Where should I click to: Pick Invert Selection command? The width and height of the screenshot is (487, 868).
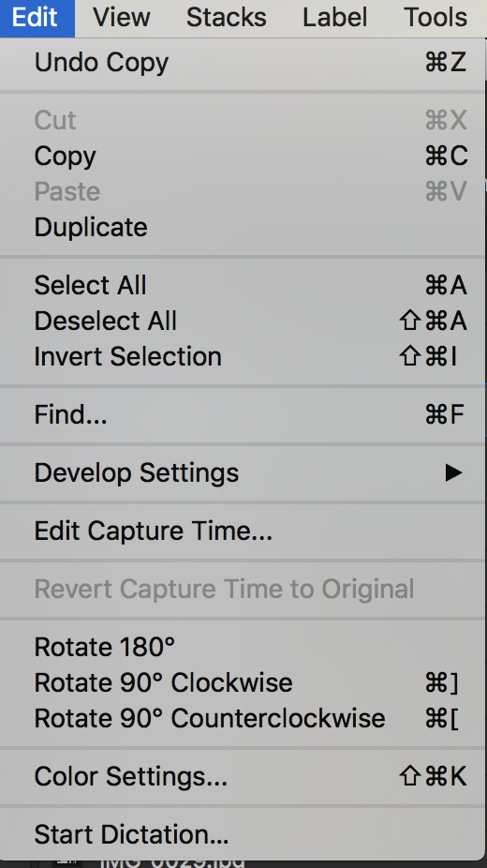coord(243,356)
